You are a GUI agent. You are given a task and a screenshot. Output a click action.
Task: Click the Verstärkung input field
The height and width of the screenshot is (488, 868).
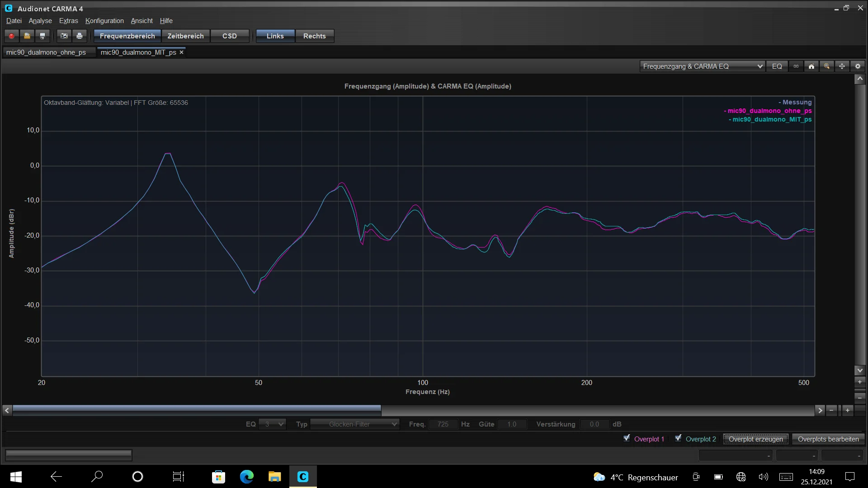tap(594, 424)
